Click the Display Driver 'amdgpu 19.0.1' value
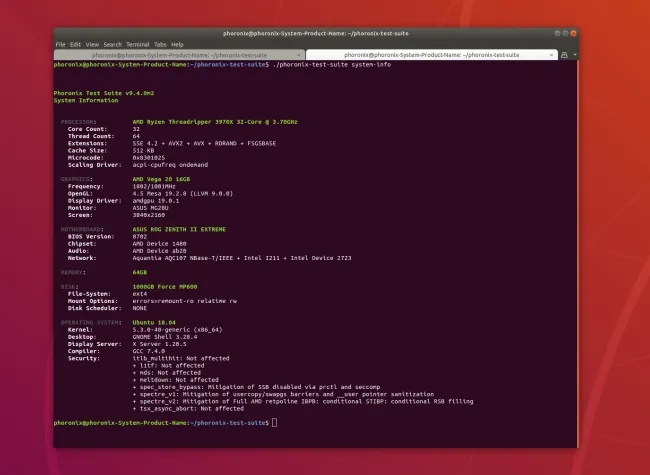This screenshot has height=475, width=650. point(156,201)
